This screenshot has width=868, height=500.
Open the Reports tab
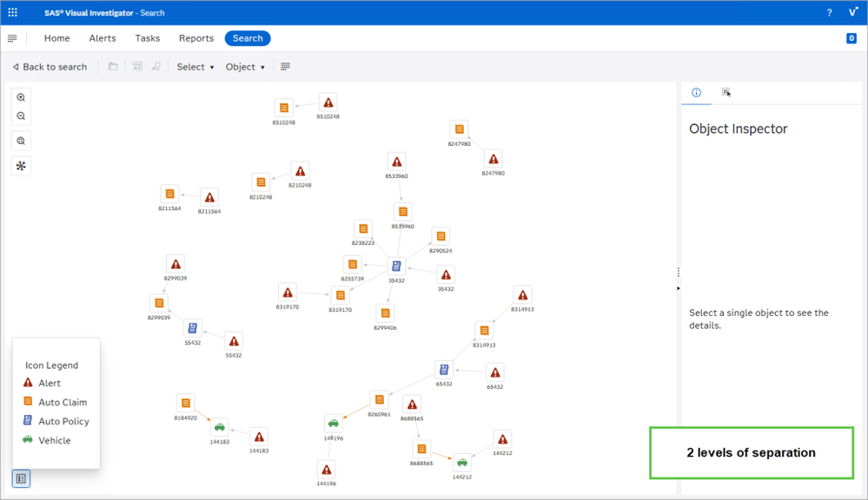pyautogui.click(x=196, y=38)
